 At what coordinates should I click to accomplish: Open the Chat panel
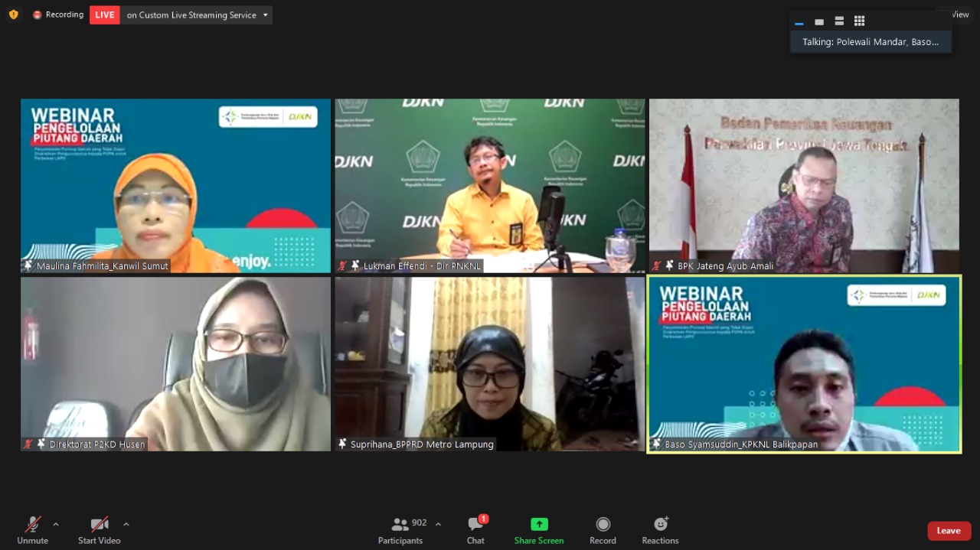pos(476,529)
